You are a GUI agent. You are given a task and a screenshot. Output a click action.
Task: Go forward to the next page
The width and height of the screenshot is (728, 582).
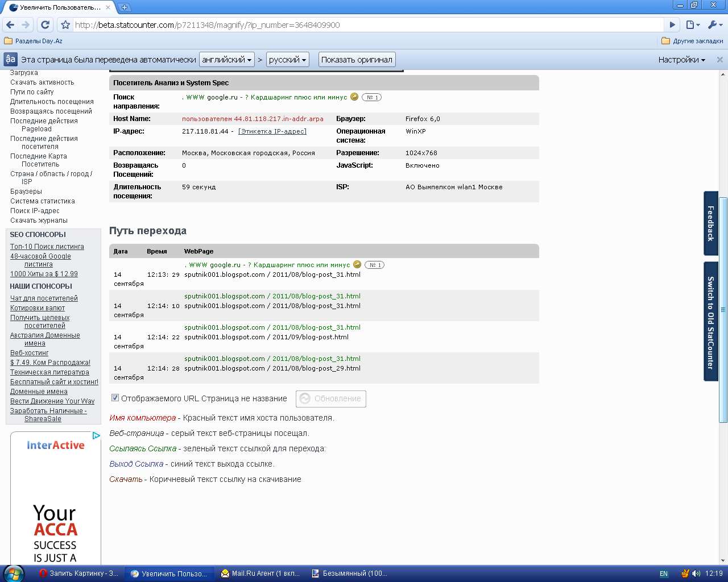click(26, 25)
